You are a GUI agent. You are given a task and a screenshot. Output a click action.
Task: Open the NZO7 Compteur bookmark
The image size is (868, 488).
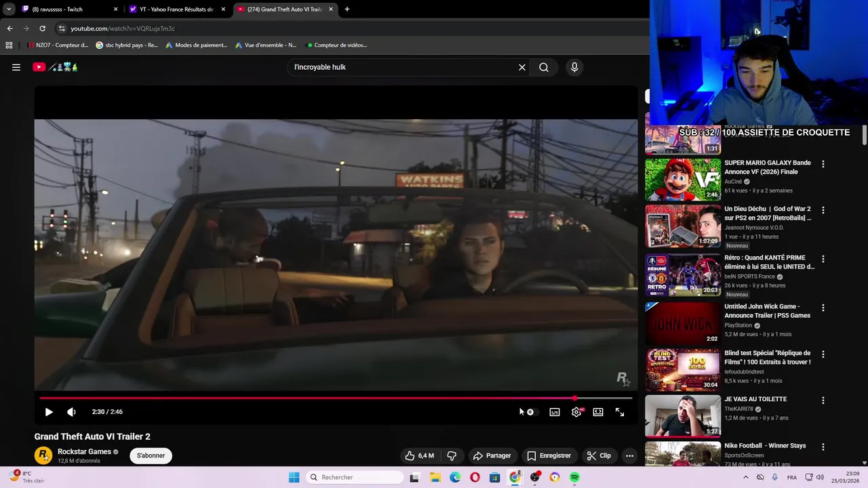coord(58,45)
